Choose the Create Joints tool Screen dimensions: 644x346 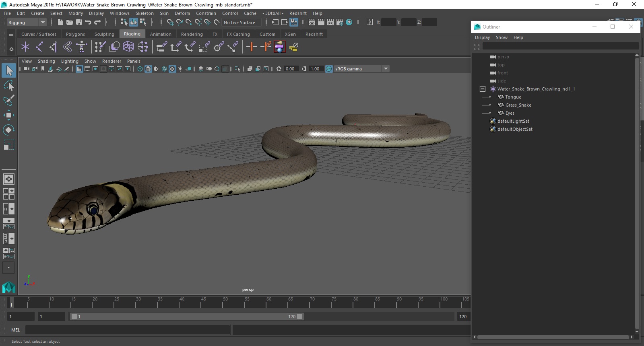[x=39, y=47]
